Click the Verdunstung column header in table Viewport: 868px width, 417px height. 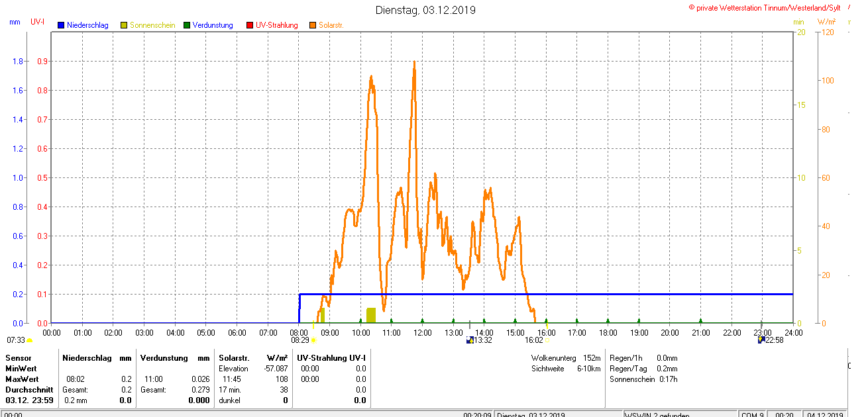(x=163, y=358)
